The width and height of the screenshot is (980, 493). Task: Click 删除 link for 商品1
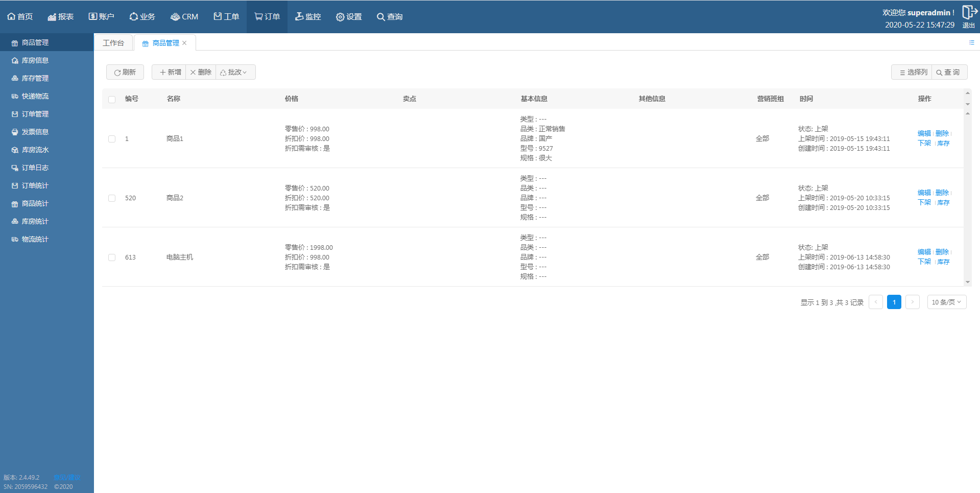coord(942,133)
